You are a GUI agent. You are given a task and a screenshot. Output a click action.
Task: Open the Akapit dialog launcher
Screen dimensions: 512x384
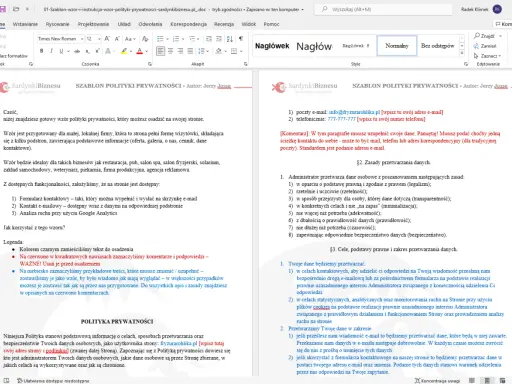[x=246, y=64]
